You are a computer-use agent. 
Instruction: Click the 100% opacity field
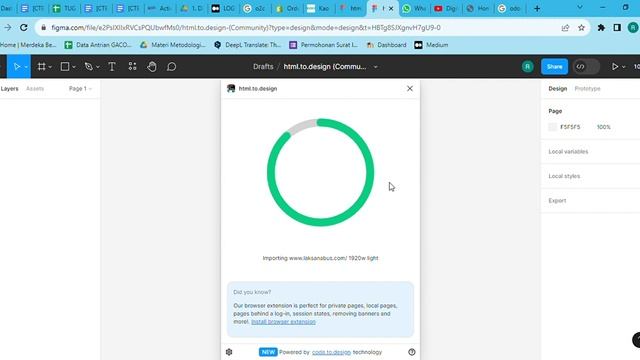pos(604,127)
